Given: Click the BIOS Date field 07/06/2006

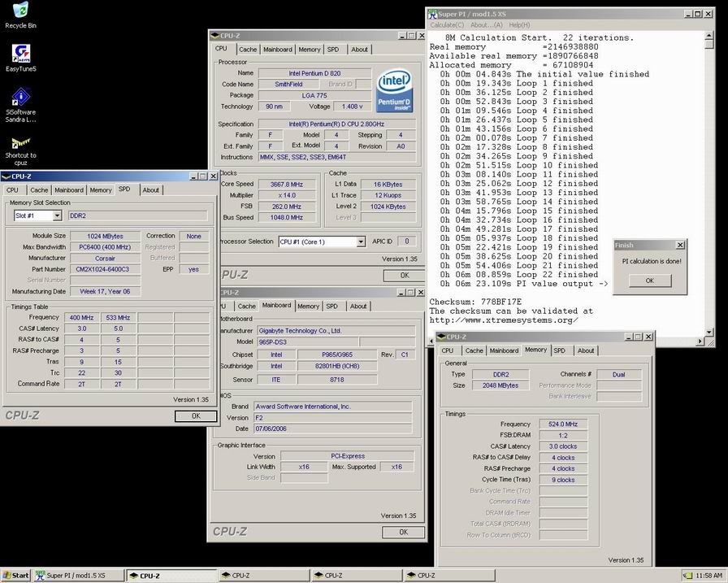Looking at the screenshot, I should coord(332,429).
